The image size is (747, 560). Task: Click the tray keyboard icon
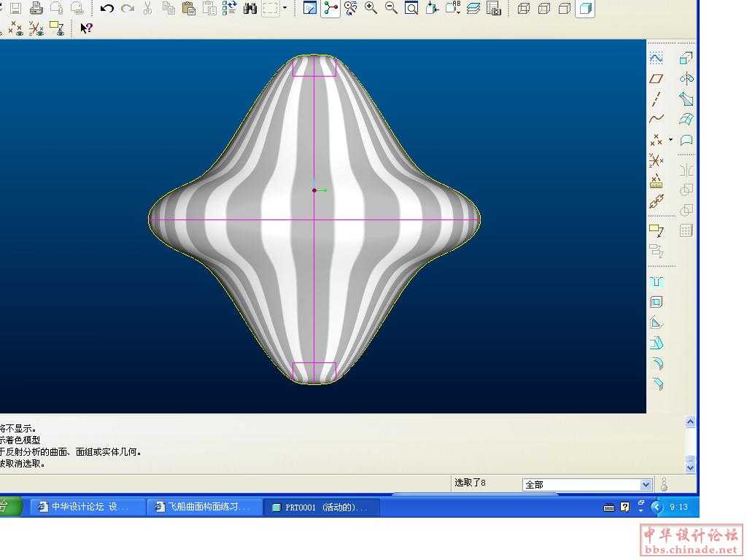[609, 508]
